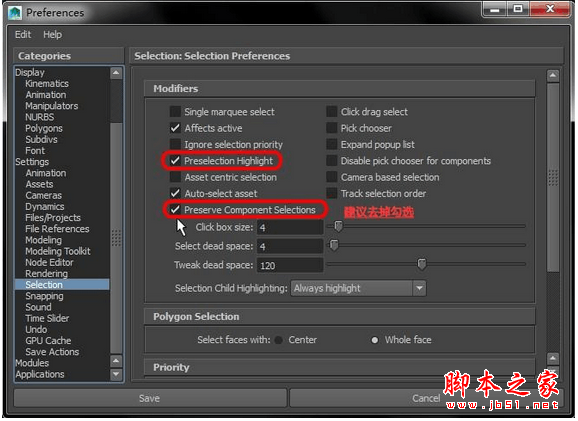The height and width of the screenshot is (421, 578).
Task: Click categories list scroll down arrow
Action: [x=116, y=374]
